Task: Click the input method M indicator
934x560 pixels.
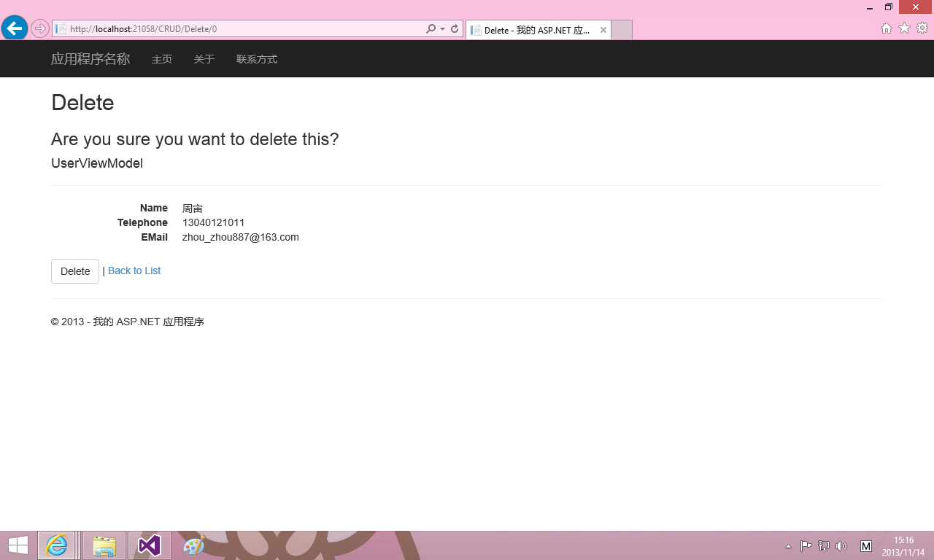Action: pyautogui.click(x=866, y=546)
